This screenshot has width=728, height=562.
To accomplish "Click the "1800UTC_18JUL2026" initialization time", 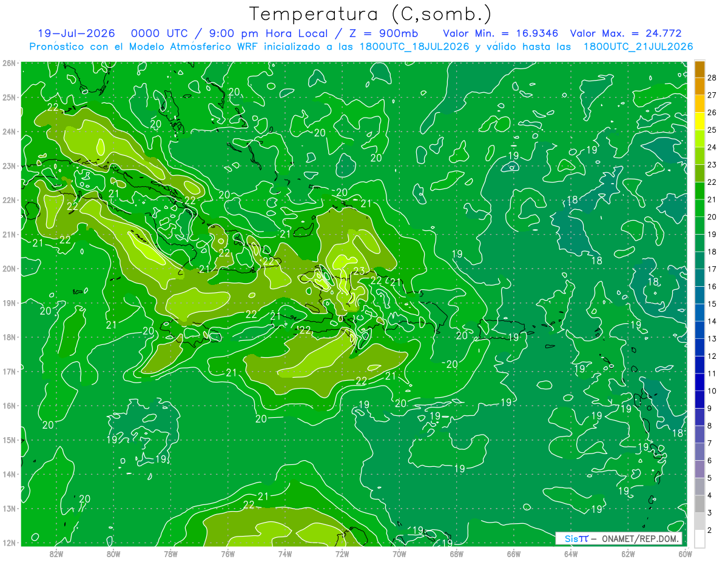I will point(414,47).
